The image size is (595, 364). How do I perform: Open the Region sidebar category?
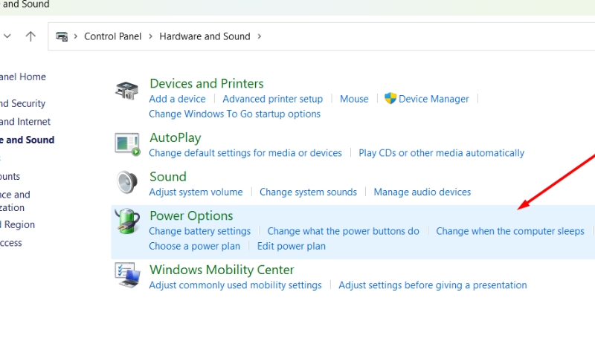pos(17,225)
